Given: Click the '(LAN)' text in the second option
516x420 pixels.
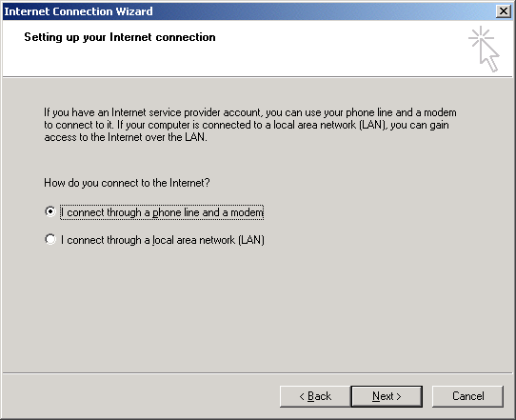Looking at the screenshot, I should pos(251,240).
